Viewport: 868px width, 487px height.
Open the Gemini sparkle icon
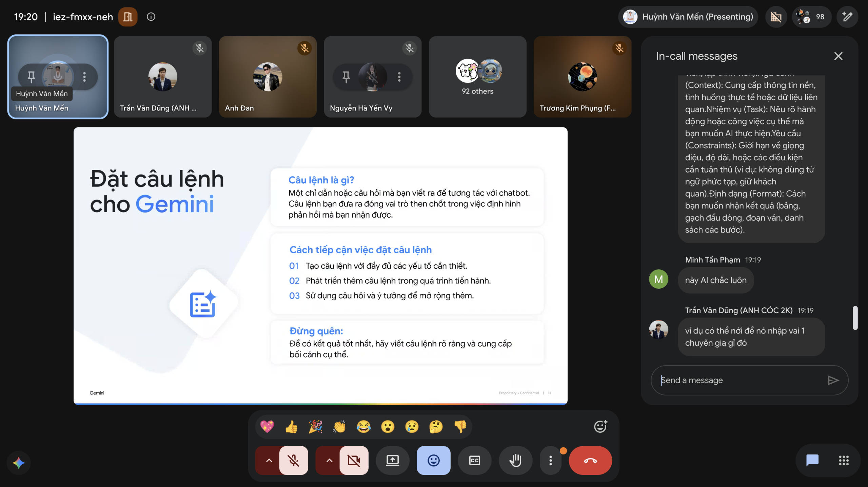19,463
